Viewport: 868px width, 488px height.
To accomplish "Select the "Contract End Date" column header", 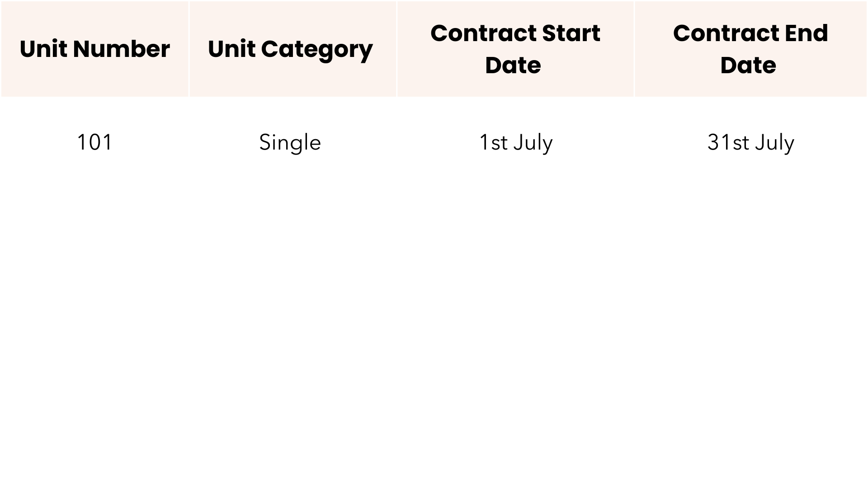I will tap(750, 49).
